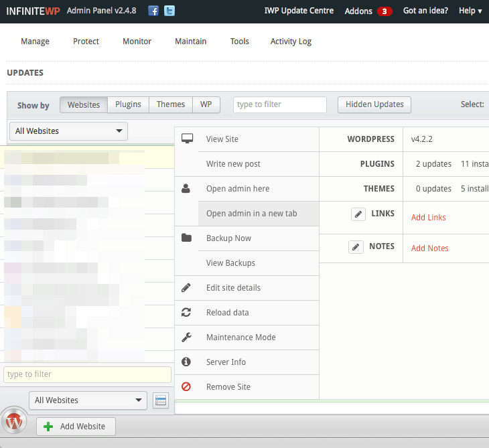Click the edit pencil icon next to NOTES
Viewport: 489px width, 448px height.
356,247
